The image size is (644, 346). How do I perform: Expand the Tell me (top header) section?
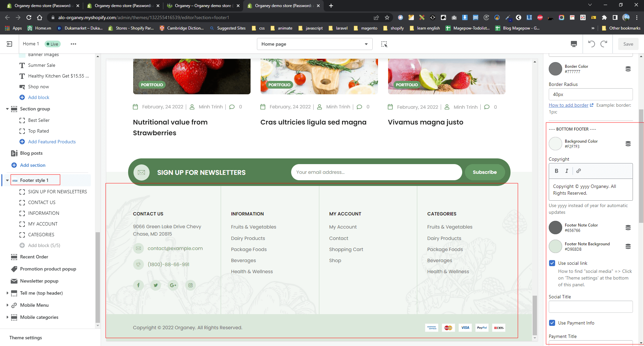tap(7, 293)
